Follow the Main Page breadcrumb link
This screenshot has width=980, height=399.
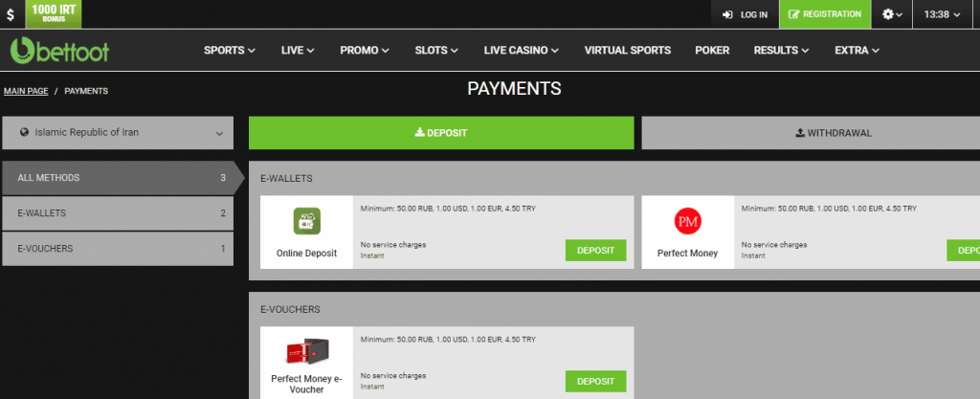click(26, 91)
